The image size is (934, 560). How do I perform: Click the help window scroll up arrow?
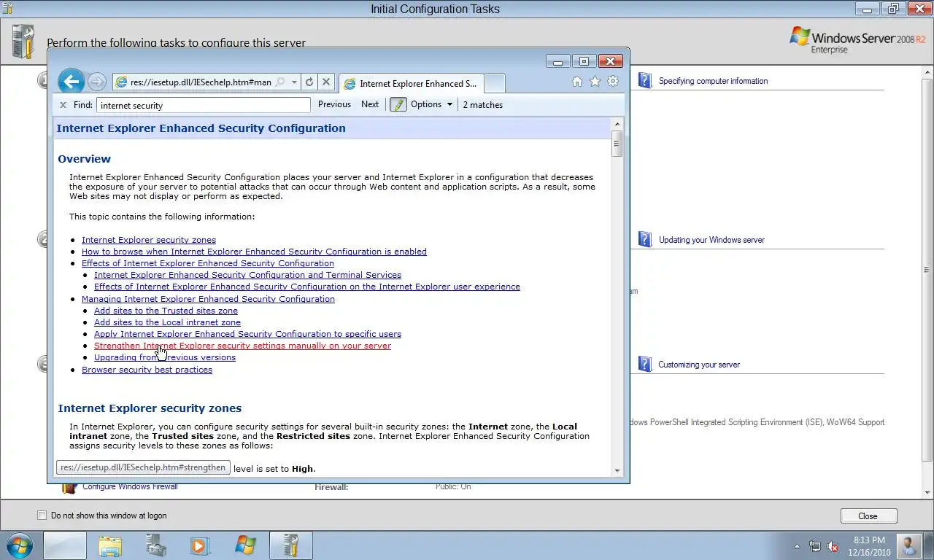pyautogui.click(x=617, y=124)
